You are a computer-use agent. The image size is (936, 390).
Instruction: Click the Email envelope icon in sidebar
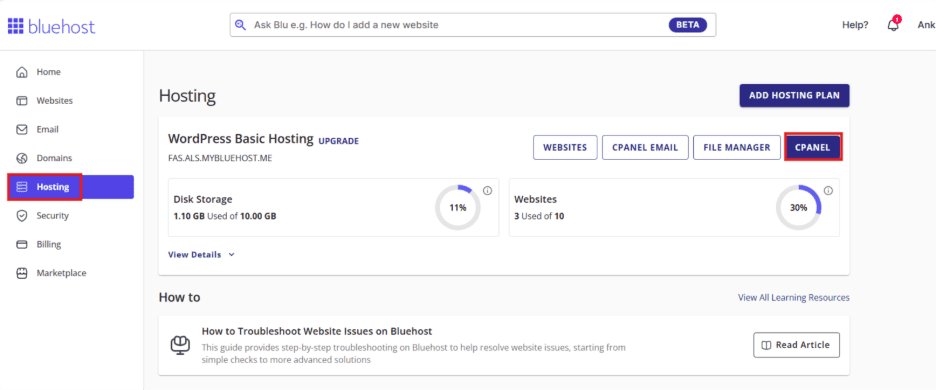[x=22, y=130]
